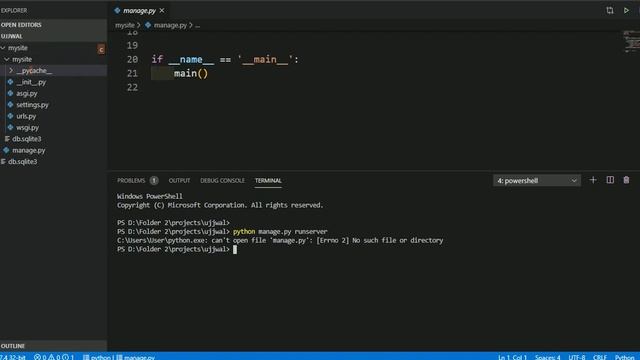Click python manage.py indicator in status bar

coord(119,357)
